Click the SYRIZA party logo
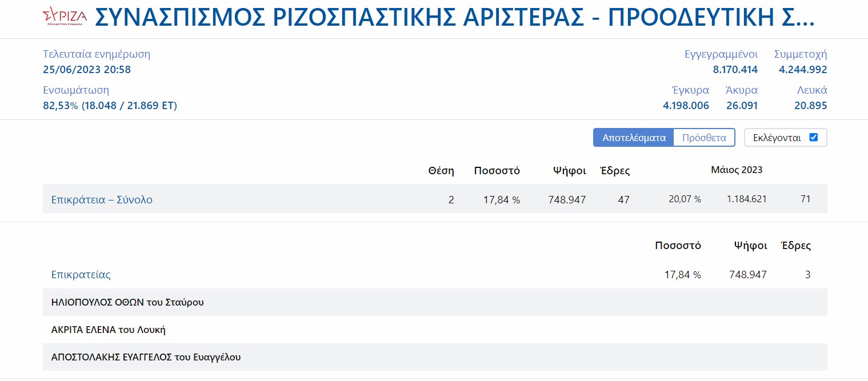The image size is (868, 381). tap(65, 18)
